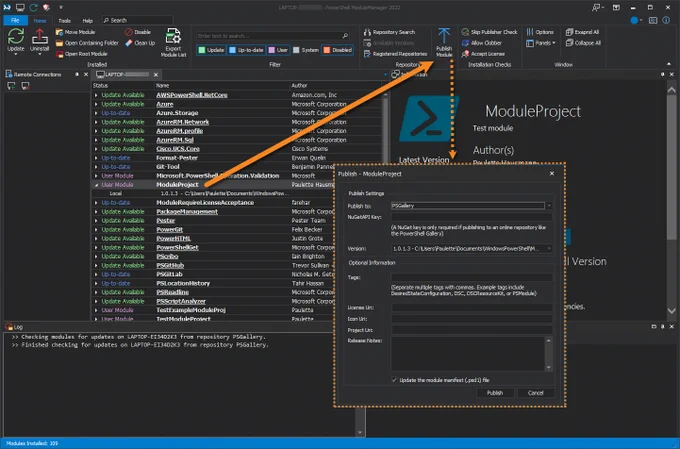Click the Release Notes scrollbar down arrow

[x=549, y=367]
